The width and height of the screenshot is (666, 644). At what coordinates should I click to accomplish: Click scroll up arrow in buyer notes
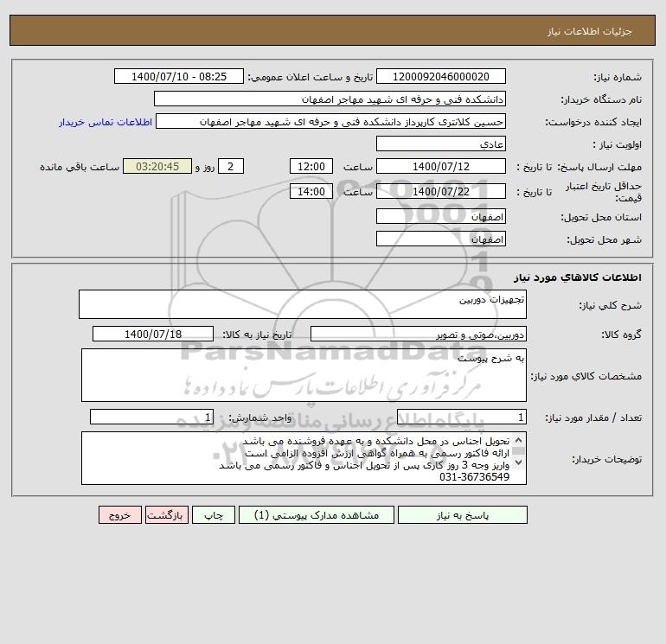518,441
